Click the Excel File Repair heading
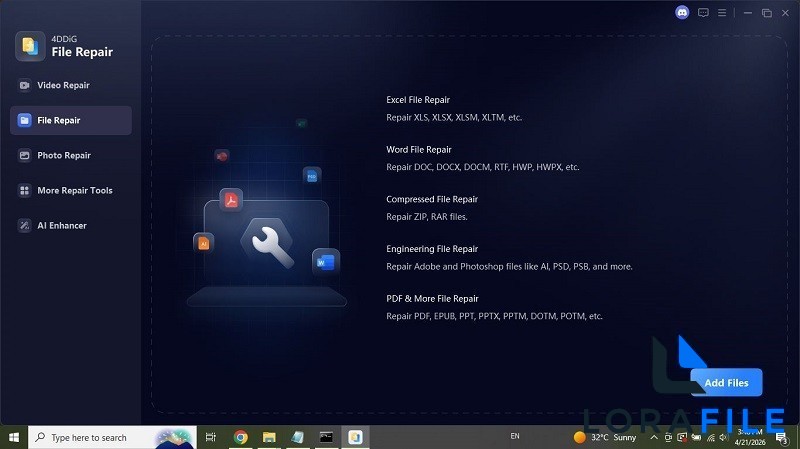Screen dimensions: 800x449 (x=418, y=100)
